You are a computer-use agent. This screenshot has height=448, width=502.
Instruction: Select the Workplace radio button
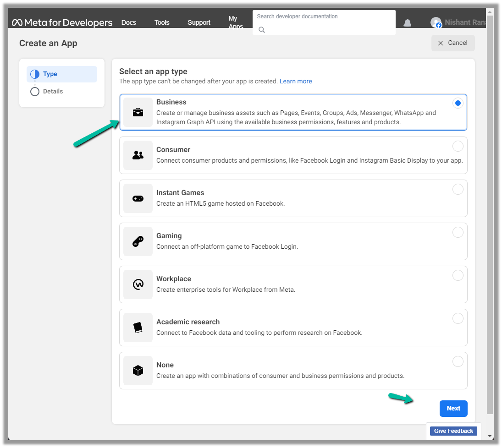click(x=458, y=275)
